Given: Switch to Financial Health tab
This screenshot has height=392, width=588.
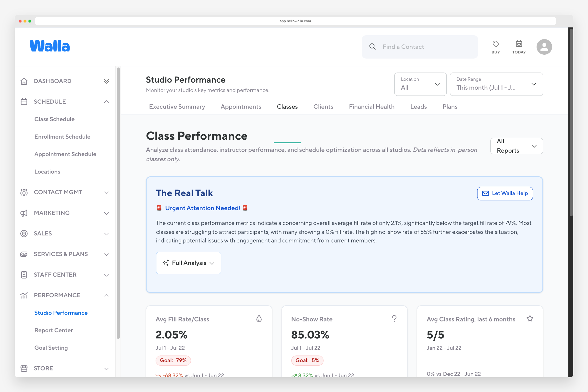Looking at the screenshot, I should point(372,107).
